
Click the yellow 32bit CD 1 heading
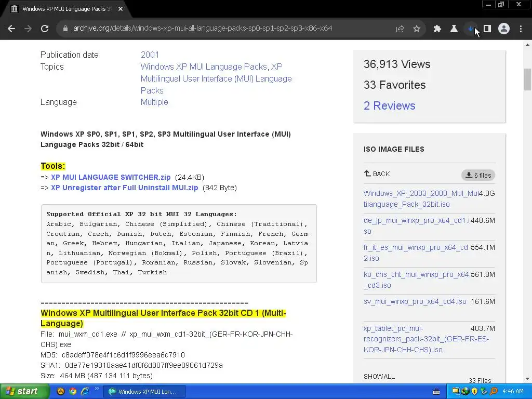pyautogui.click(x=163, y=318)
